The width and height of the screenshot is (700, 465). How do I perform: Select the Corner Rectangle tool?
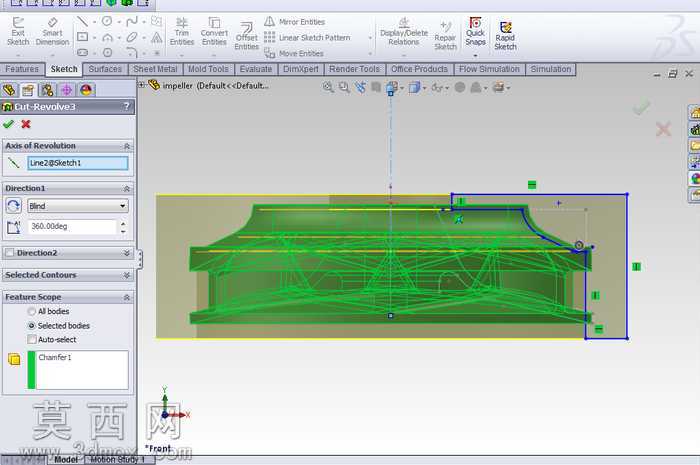click(83, 37)
